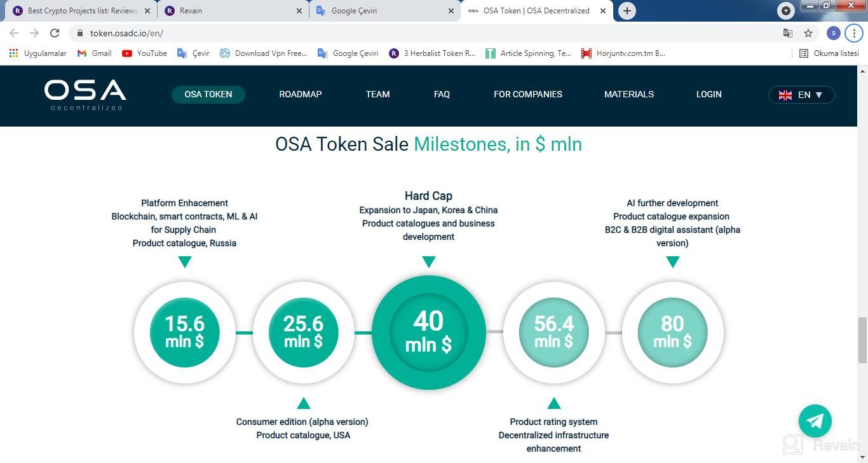Click the 56.4 mln $ milestone circle
Image resolution: width=868 pixels, height=463 pixels.
point(554,333)
